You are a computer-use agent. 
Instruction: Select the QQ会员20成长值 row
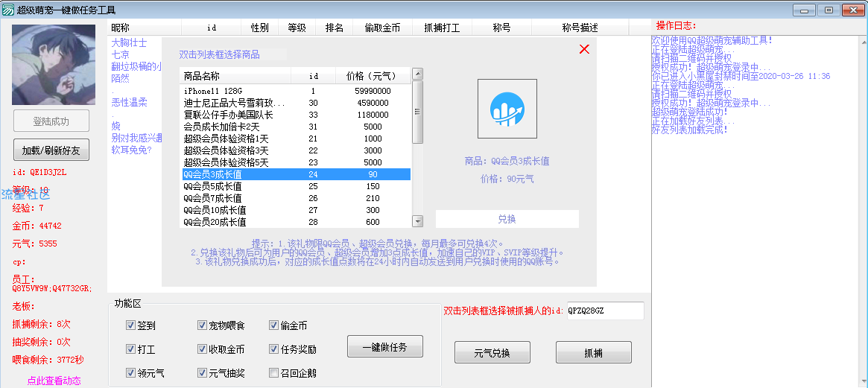(x=296, y=222)
